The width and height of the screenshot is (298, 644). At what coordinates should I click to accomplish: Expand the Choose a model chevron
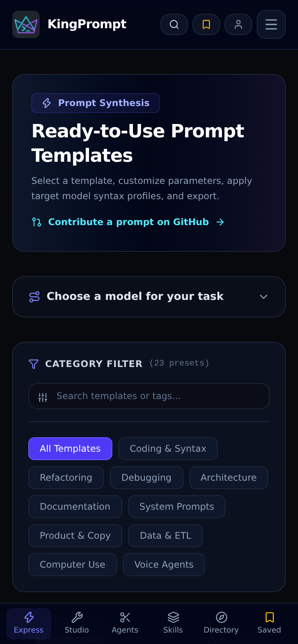tap(264, 297)
